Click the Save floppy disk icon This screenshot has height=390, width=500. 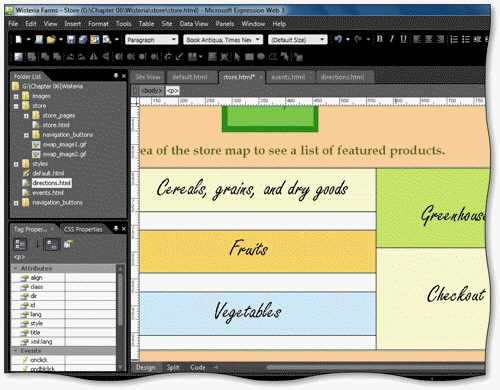pyautogui.click(x=71, y=40)
